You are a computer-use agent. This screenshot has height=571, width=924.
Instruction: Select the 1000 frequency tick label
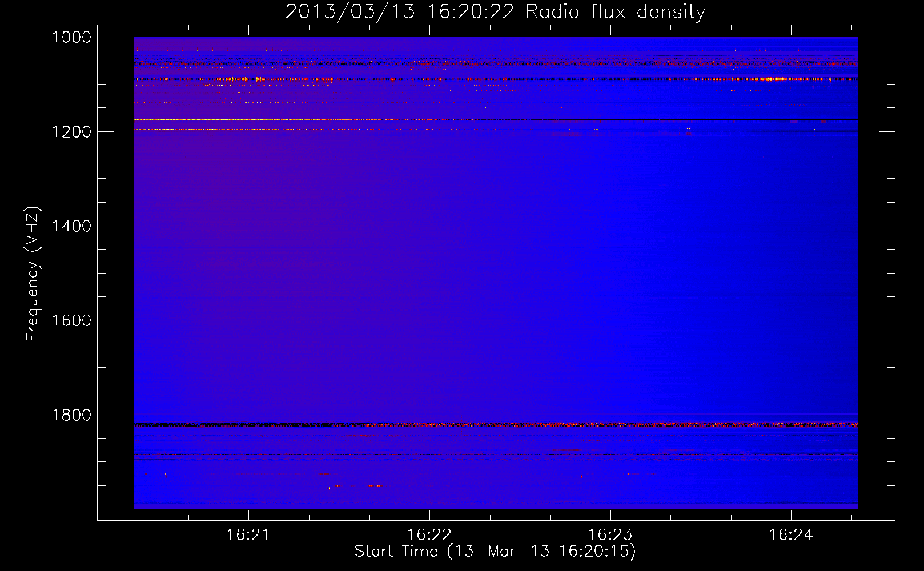click(71, 37)
